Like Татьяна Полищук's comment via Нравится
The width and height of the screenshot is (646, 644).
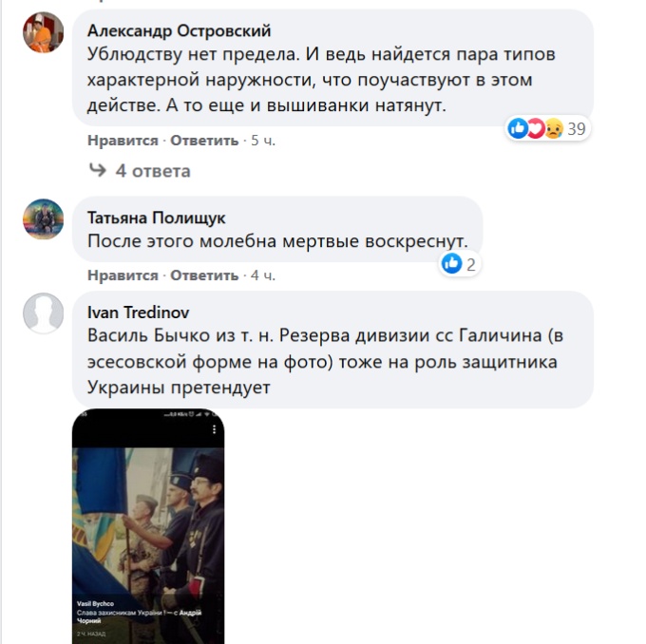point(123,275)
